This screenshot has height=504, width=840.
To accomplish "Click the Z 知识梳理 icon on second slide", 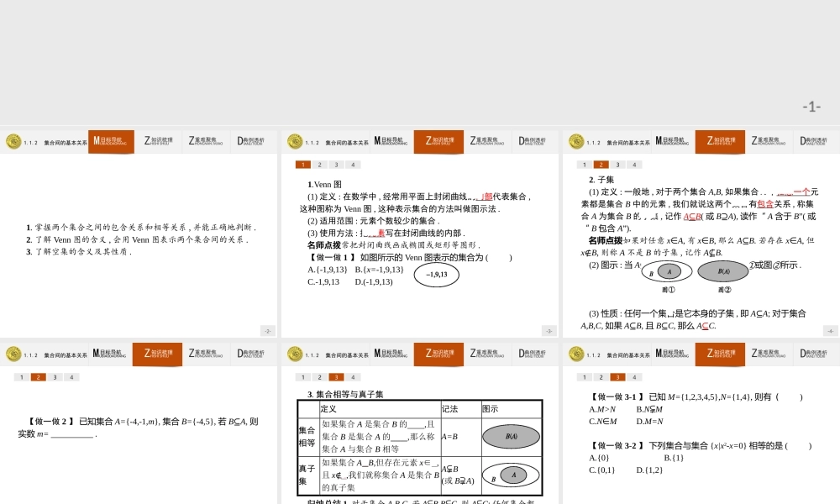I will tap(438, 141).
